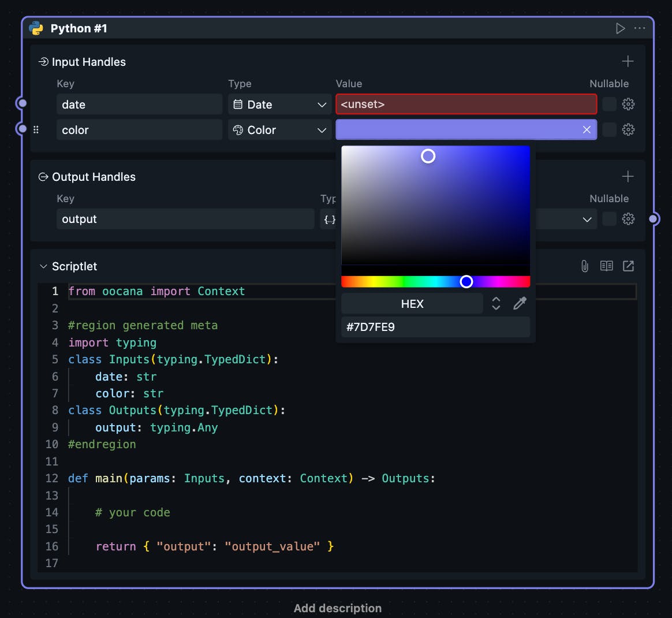The width and height of the screenshot is (672, 618).
Task: Click the #7D7FE9 hex input field
Action: tap(435, 327)
